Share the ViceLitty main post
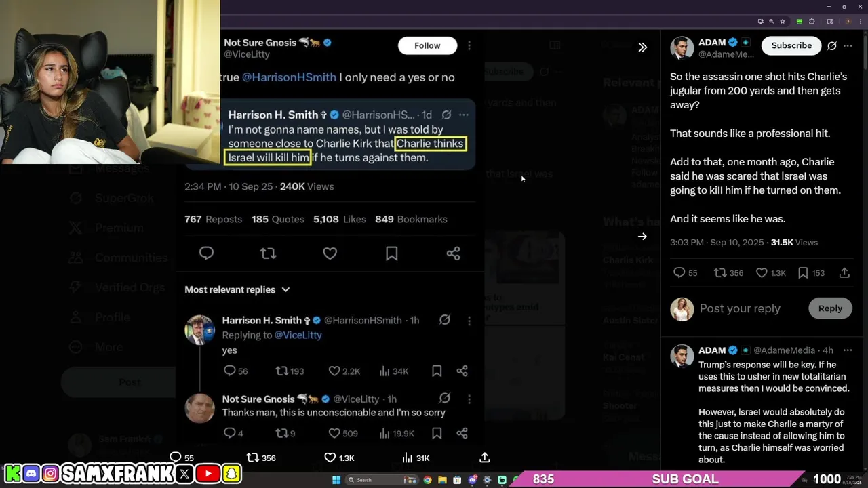Image resolution: width=868 pixels, height=488 pixels. tap(453, 253)
